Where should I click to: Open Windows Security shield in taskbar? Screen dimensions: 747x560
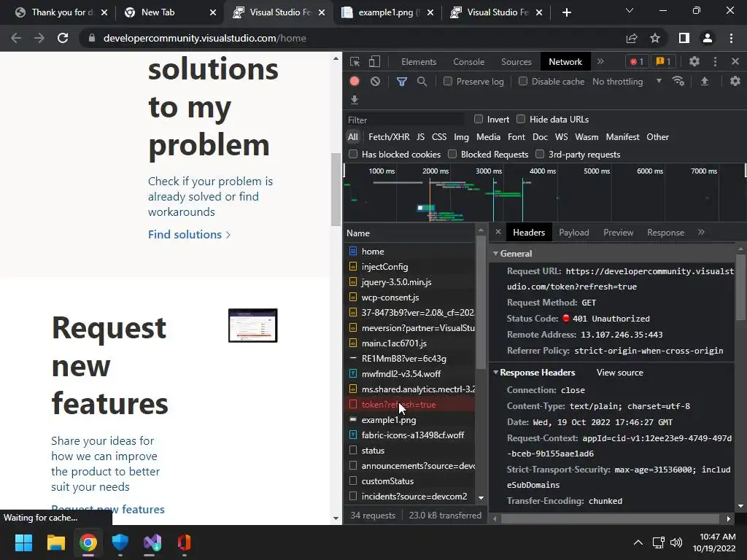pos(120,542)
